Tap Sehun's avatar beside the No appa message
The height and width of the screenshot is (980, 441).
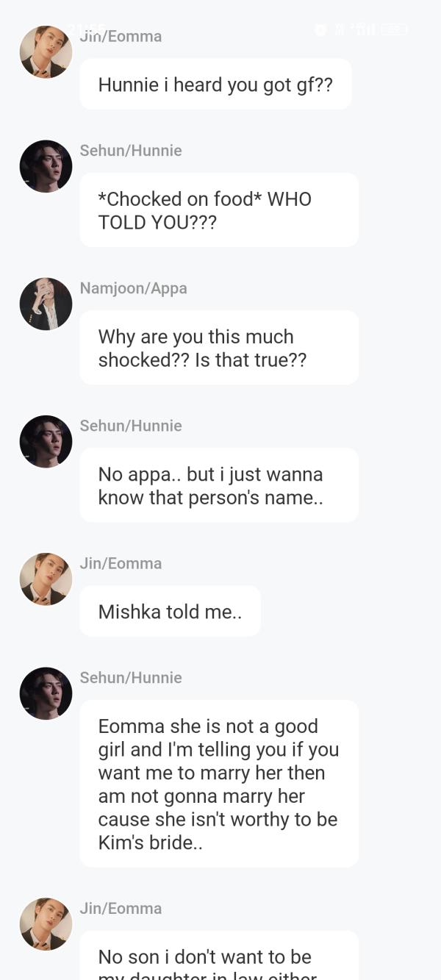46,441
